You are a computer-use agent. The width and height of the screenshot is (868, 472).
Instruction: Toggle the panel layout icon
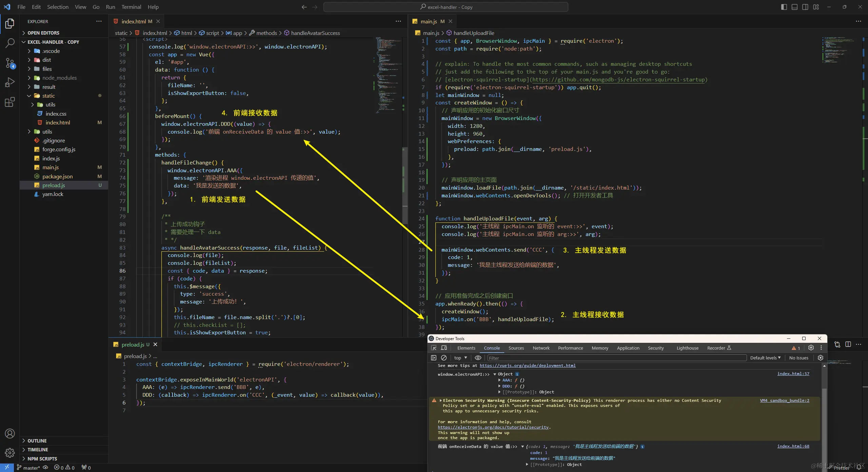coord(794,7)
